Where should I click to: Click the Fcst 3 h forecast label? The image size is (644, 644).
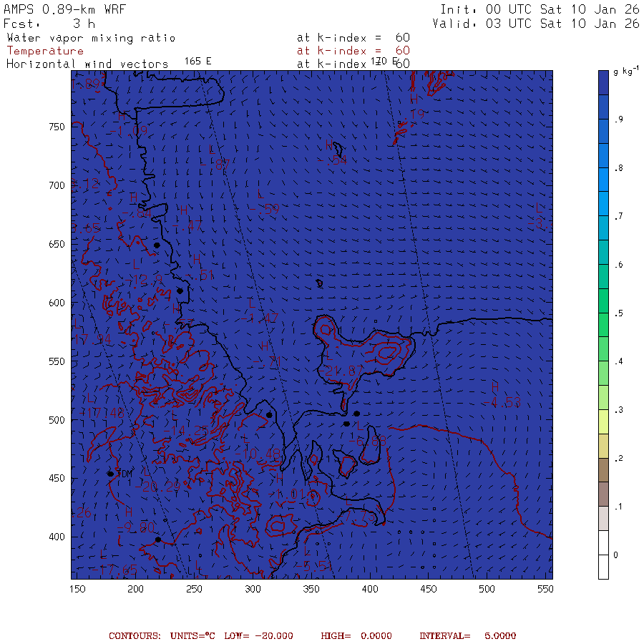(x=49, y=24)
